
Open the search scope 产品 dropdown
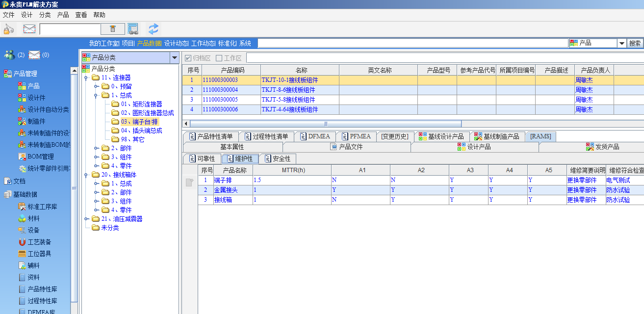pyautogui.click(x=621, y=43)
